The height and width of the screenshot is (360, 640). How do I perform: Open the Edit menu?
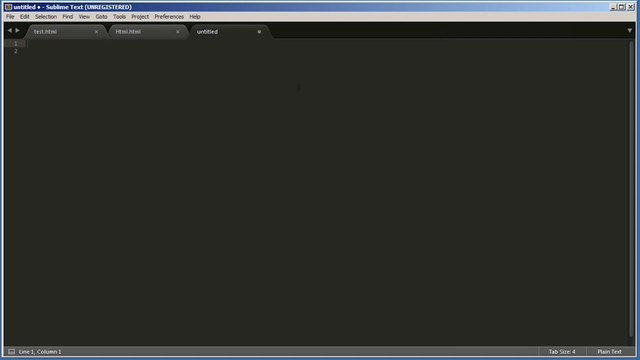(24, 17)
